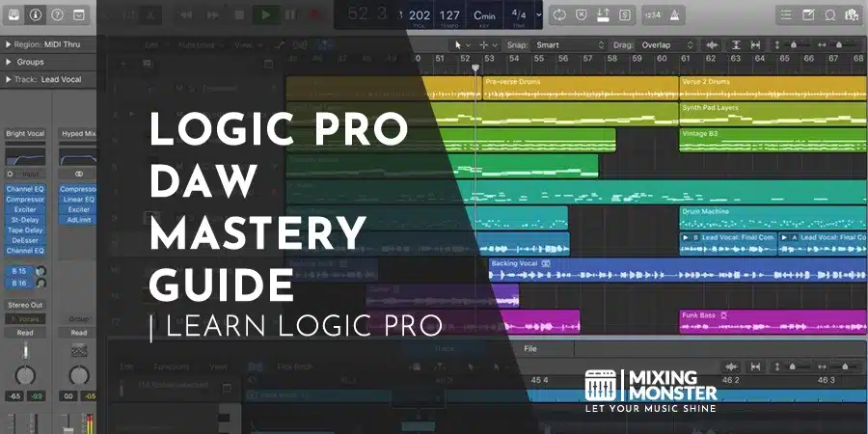Open the Drag mode dropdown set to Overlap
868x434 pixels.
665,45
